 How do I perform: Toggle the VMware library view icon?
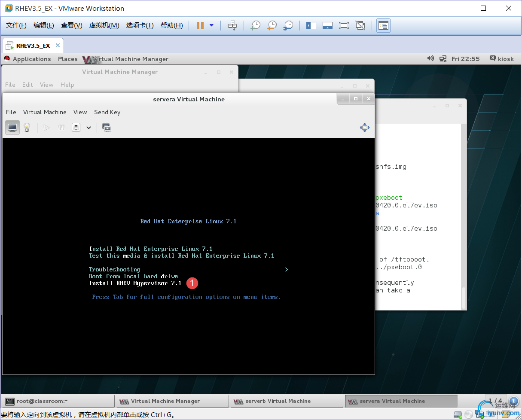pos(311,25)
